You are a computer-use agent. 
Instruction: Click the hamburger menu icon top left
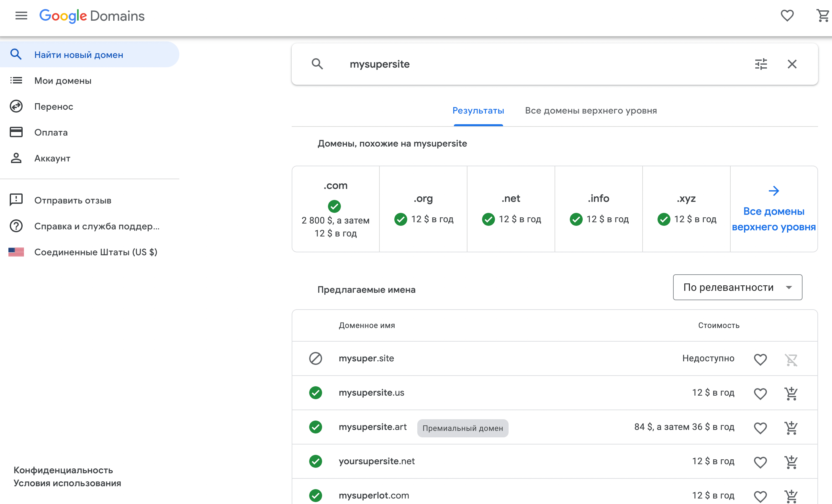click(21, 16)
